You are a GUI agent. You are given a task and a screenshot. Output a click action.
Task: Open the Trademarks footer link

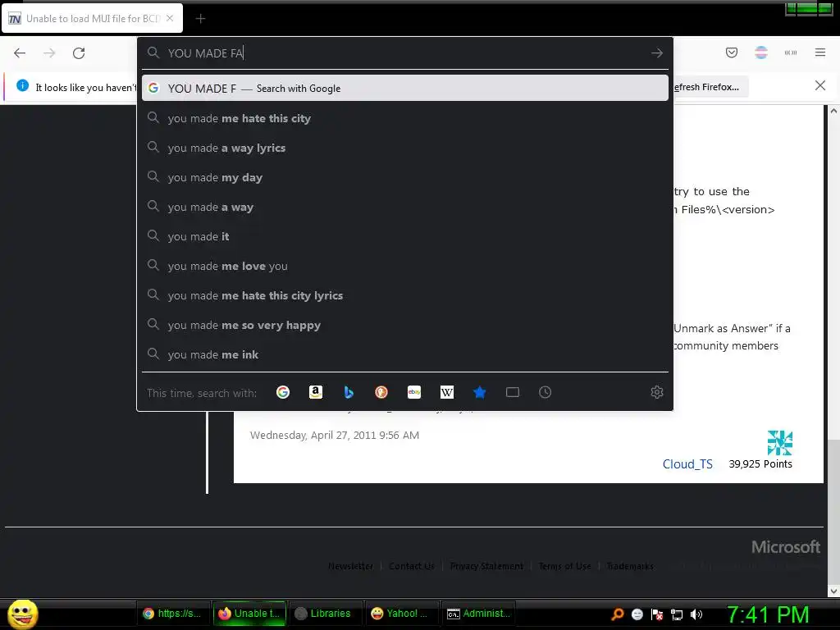630,566
